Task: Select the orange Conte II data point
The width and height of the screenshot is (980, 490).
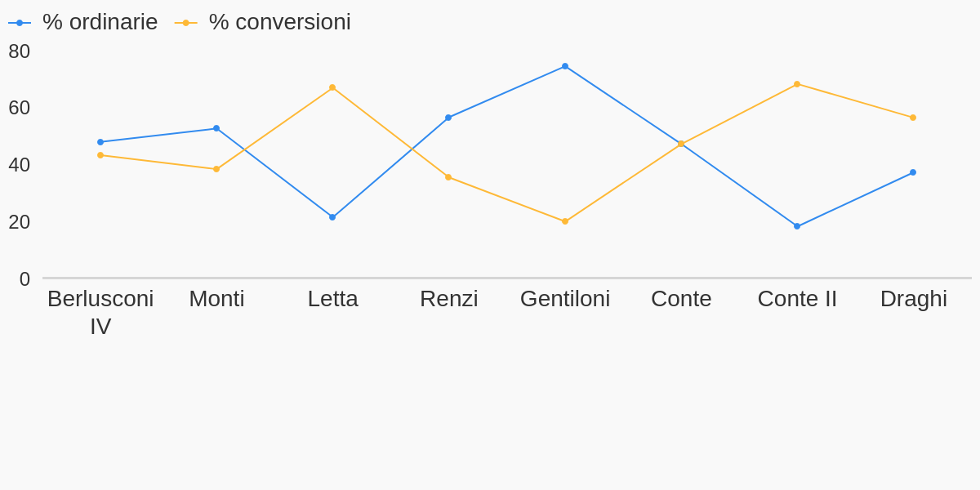Action: [x=797, y=84]
